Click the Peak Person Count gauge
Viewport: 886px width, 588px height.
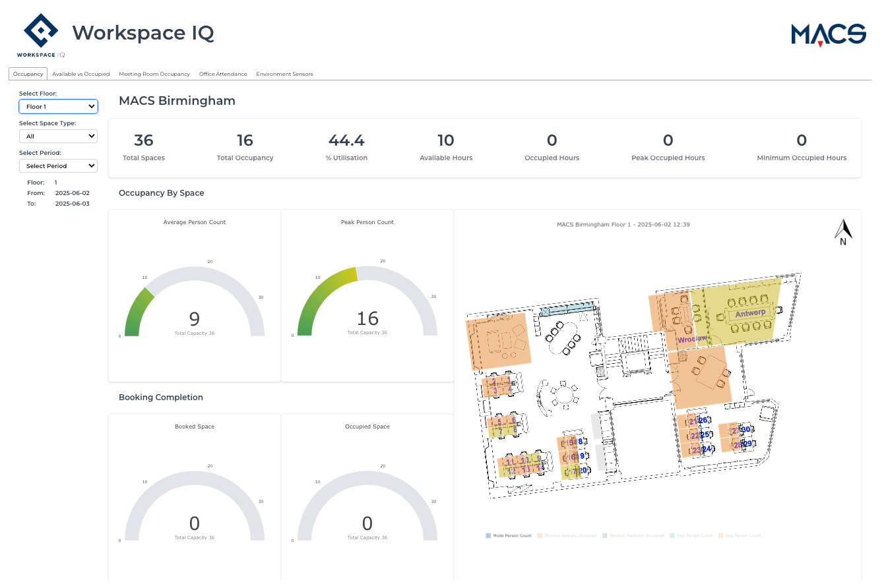point(367,302)
